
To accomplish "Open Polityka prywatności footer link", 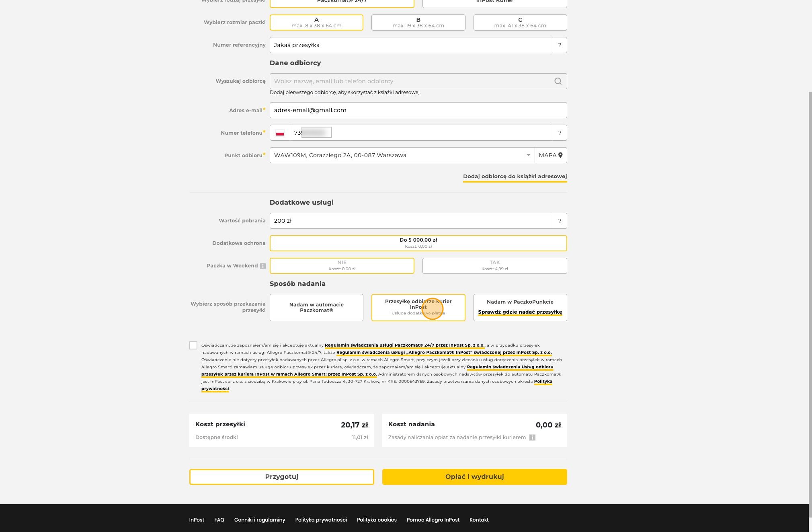I will [321, 520].
